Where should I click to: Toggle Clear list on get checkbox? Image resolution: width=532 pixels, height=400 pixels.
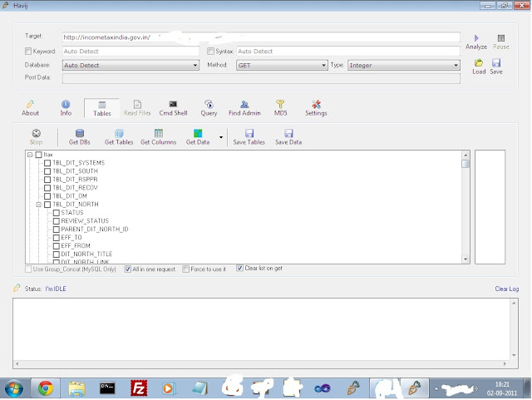240,269
